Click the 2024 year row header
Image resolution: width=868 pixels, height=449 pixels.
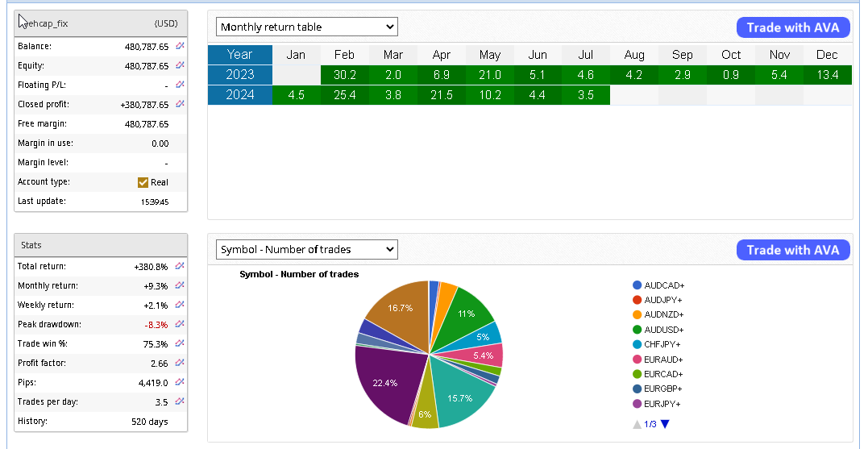240,95
